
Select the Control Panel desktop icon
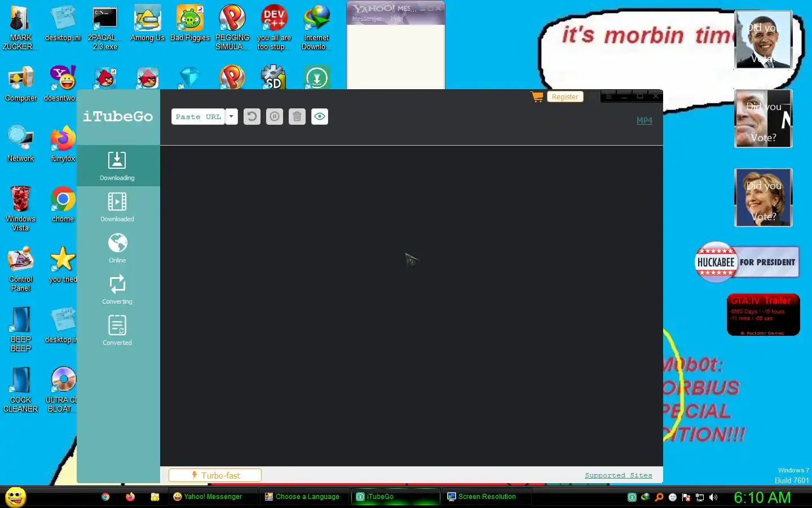(x=21, y=269)
